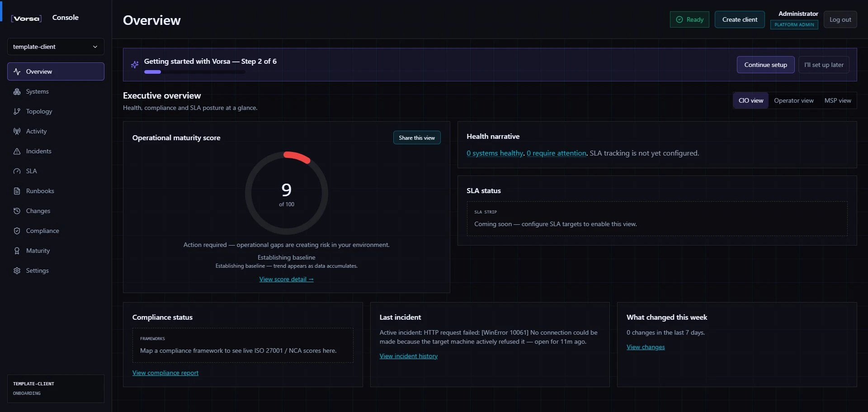Select Overview in the sidebar
Screen dimensions: 868x412
[56, 71]
